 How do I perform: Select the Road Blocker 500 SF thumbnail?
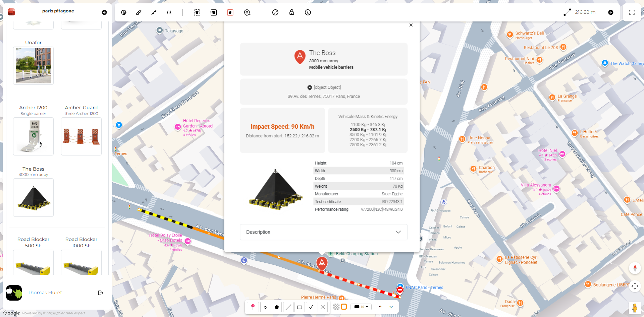(x=33, y=263)
